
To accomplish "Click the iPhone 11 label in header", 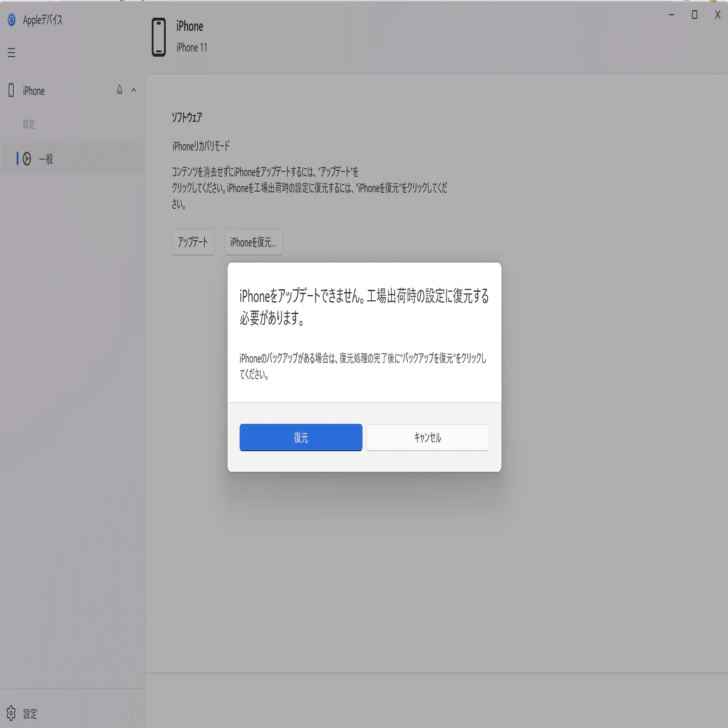I will pos(190,47).
